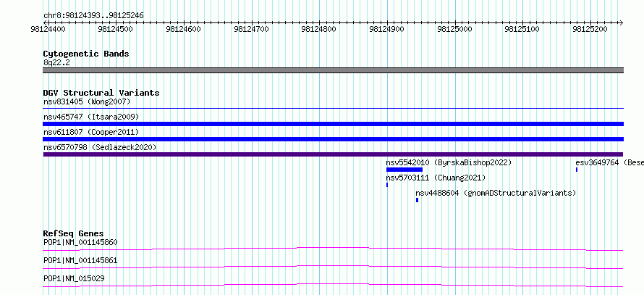Click the nsv831405 (Wong2007) label

pyautogui.click(x=87, y=101)
